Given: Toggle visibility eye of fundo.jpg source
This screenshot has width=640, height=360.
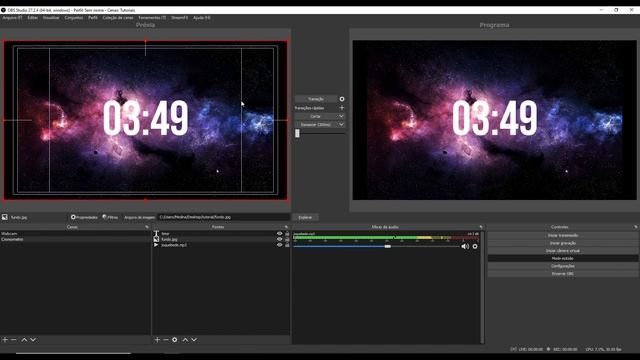Looking at the screenshot, I should coord(280,239).
